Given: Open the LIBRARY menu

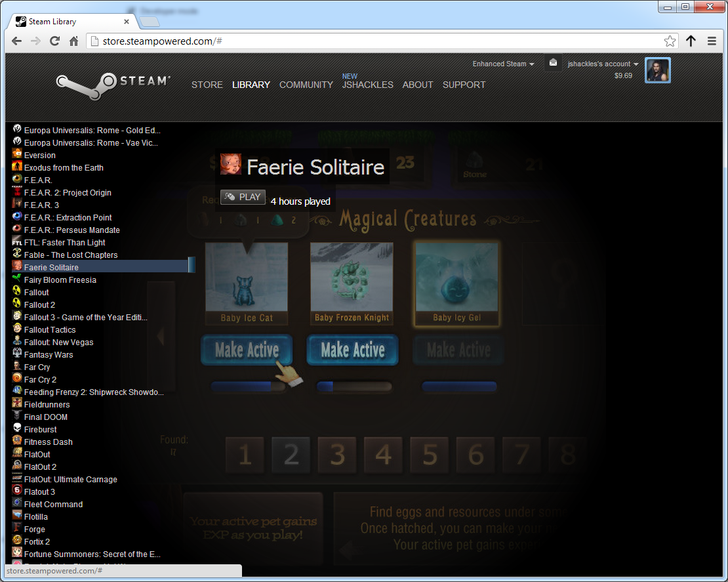Looking at the screenshot, I should [x=251, y=85].
